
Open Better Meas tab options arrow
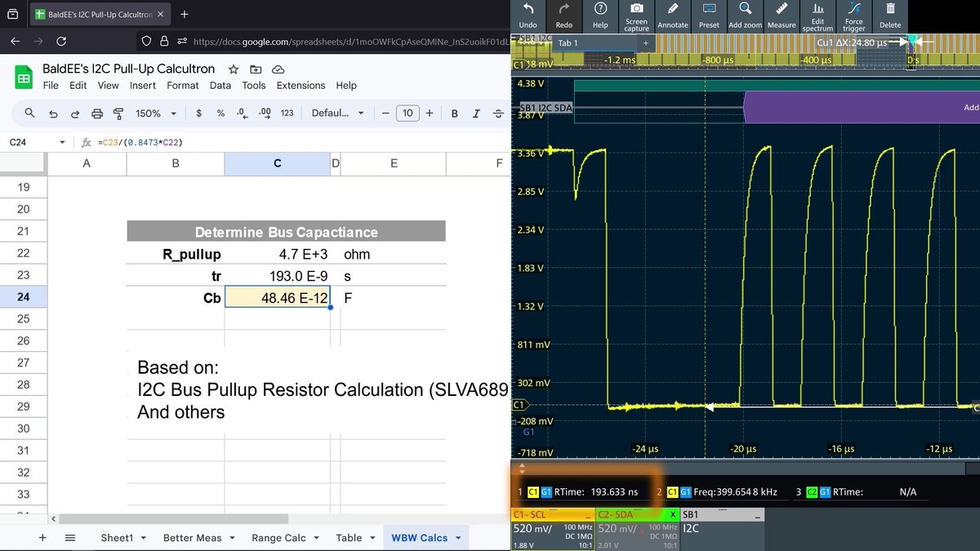click(231, 538)
